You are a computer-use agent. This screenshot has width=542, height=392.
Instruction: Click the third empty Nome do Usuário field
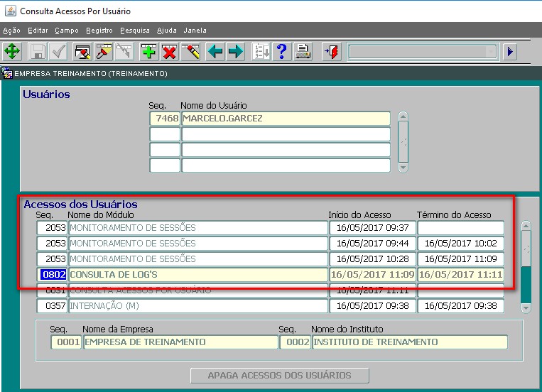pyautogui.click(x=286, y=165)
